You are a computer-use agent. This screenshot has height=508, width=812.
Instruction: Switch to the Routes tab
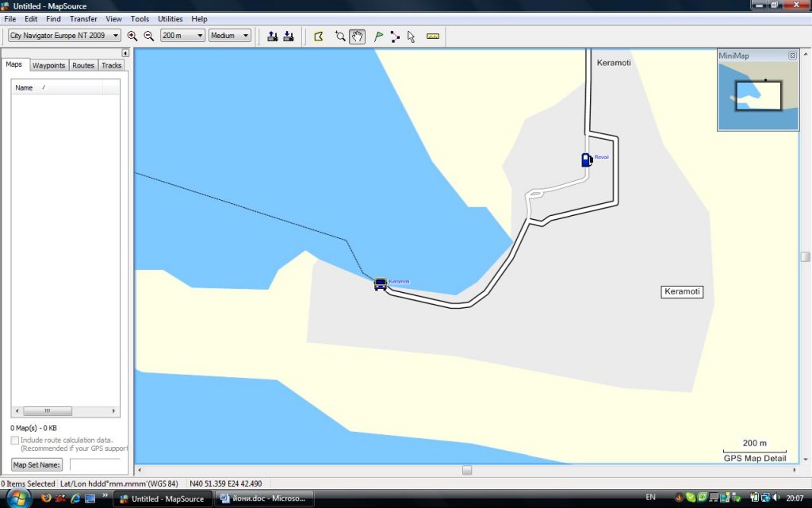tap(83, 65)
